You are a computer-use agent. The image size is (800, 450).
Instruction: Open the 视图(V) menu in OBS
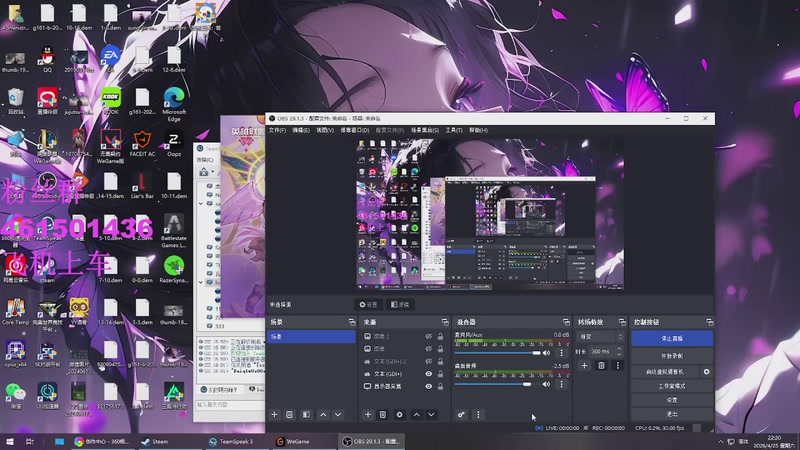pyautogui.click(x=325, y=130)
